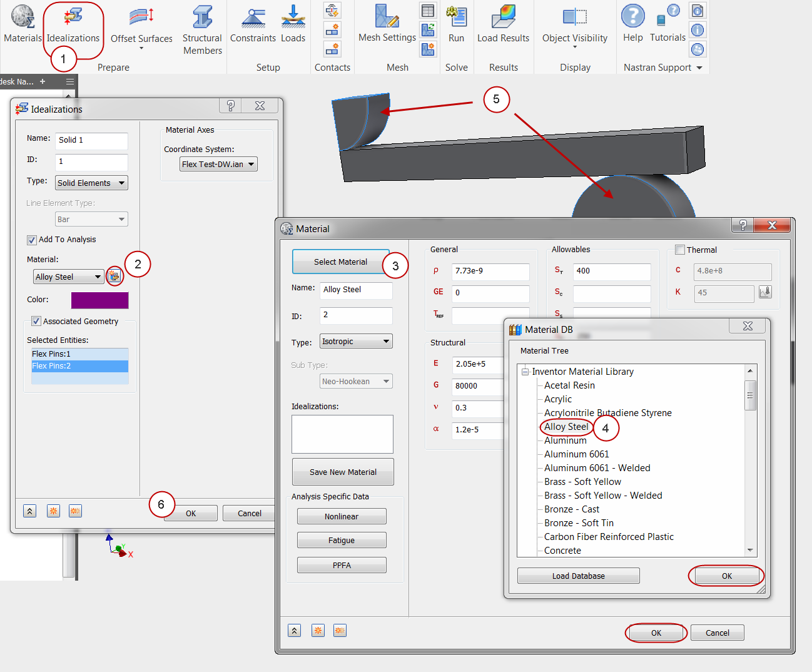Viewport: 812px width, 672px height.
Task: Click the Fatigue button
Action: click(342, 540)
